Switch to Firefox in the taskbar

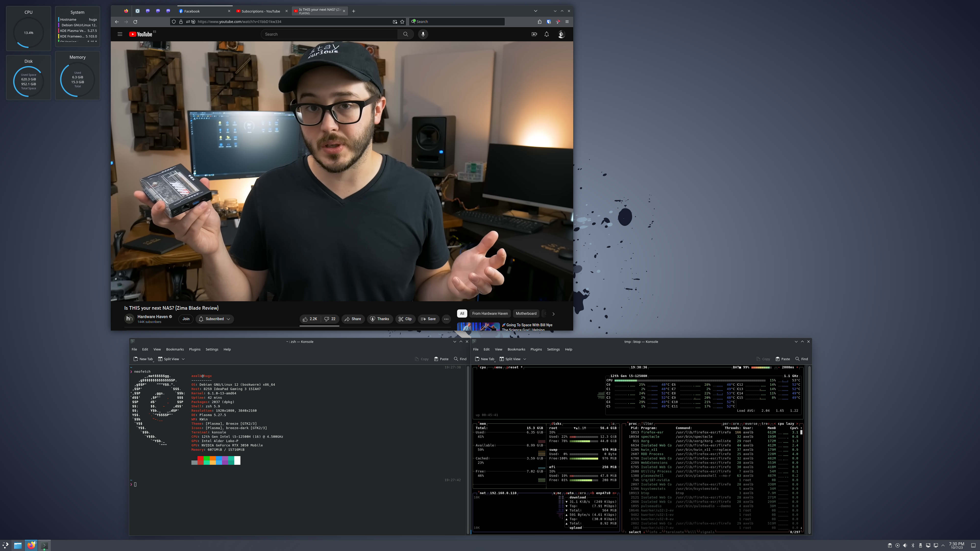31,545
